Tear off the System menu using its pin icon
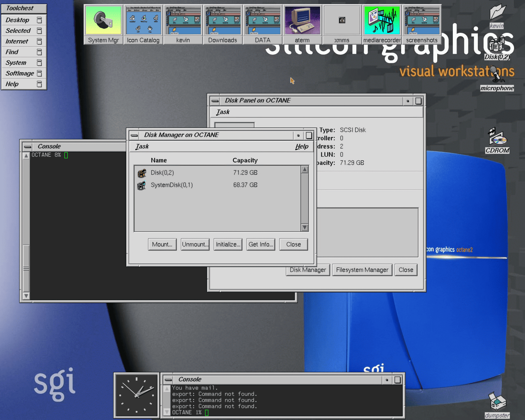Viewport: 525px width, 420px height. tap(39, 63)
